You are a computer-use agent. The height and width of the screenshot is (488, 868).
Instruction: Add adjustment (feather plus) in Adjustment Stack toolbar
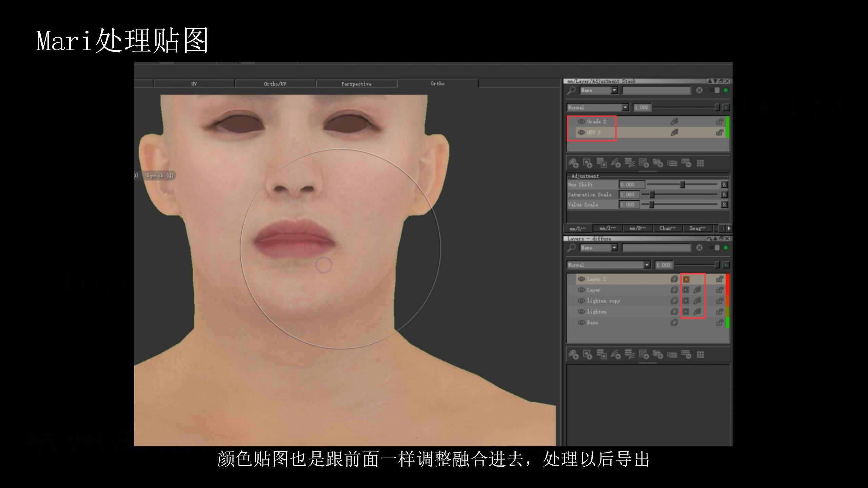(x=616, y=163)
